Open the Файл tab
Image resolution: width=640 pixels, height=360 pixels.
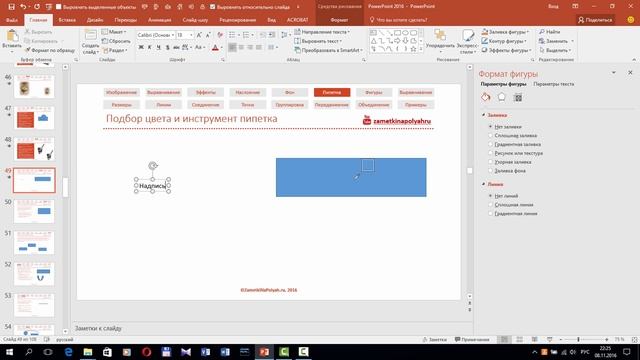click(12, 20)
